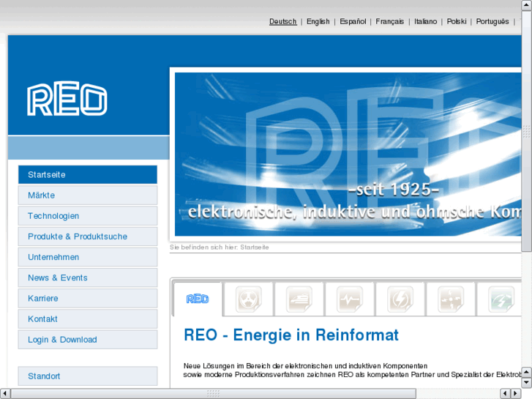Image resolution: width=532 pixels, height=399 pixels.
Task: Switch language to Português
Action: click(492, 21)
